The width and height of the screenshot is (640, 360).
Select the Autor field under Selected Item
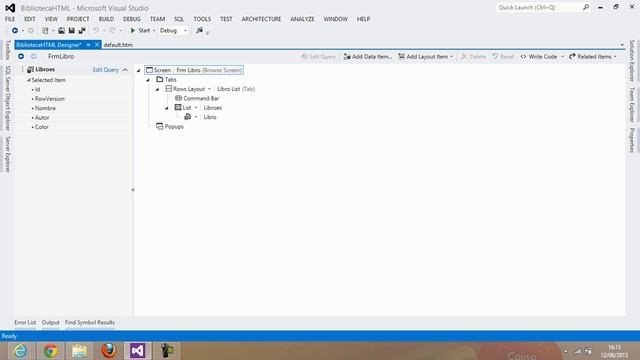pos(42,118)
